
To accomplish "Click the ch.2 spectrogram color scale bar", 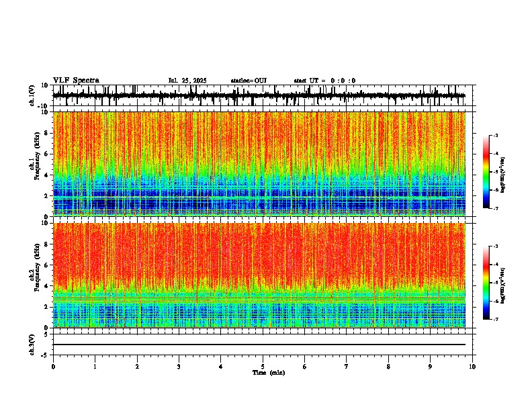I will tap(486, 283).
